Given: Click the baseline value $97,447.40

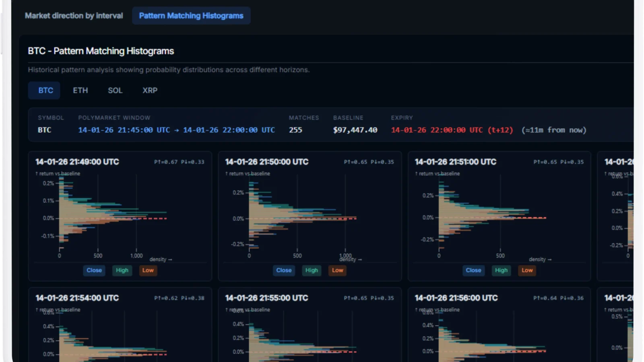Looking at the screenshot, I should pyautogui.click(x=355, y=130).
